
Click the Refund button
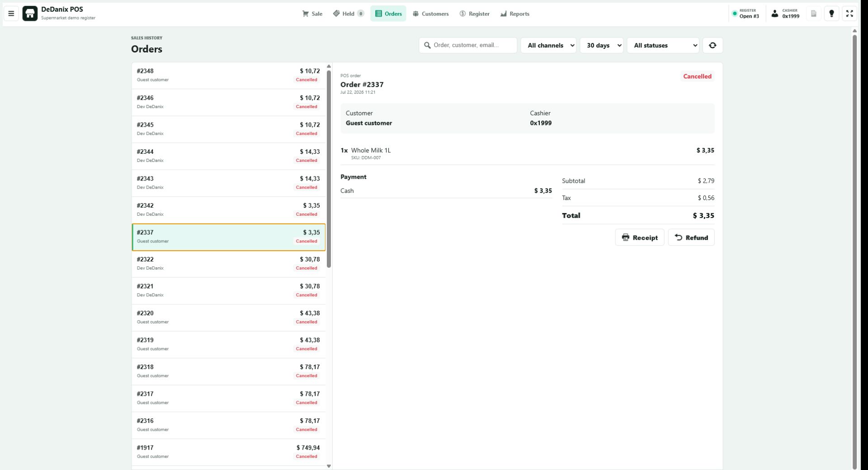point(691,237)
